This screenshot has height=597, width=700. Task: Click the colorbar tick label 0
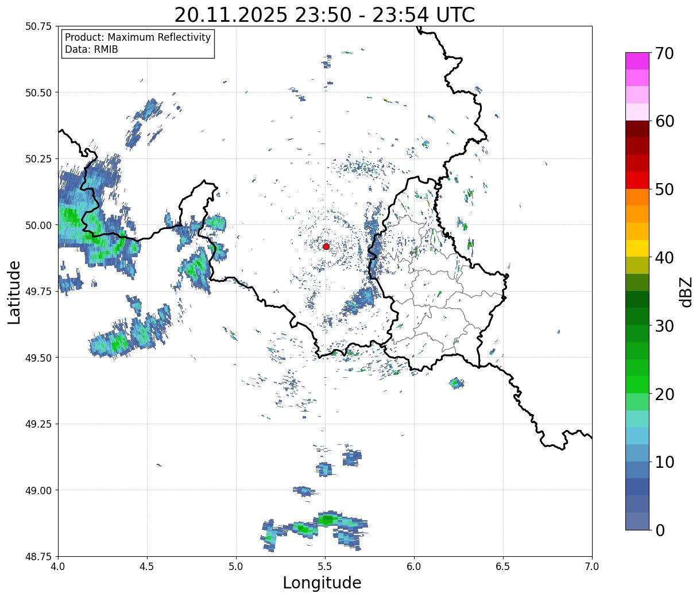point(660,530)
